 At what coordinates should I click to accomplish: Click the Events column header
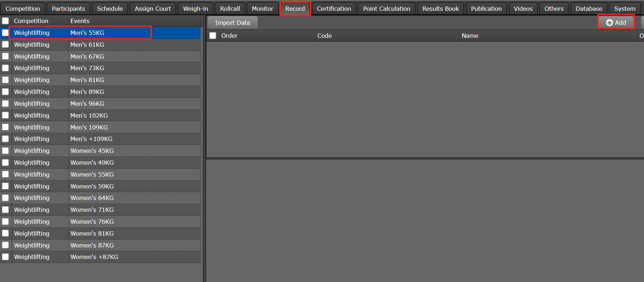[x=80, y=21]
